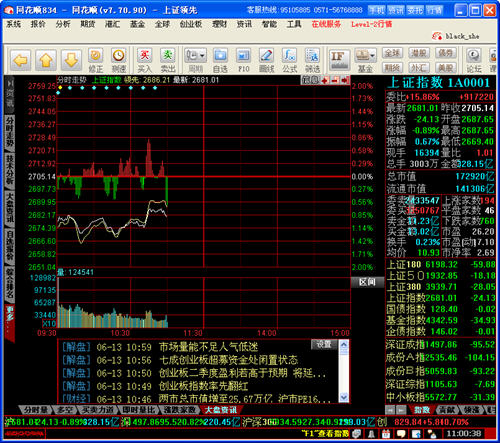The width and height of the screenshot is (500, 443).
Task: Click the calendar icon in status bar
Action: (x=386, y=434)
